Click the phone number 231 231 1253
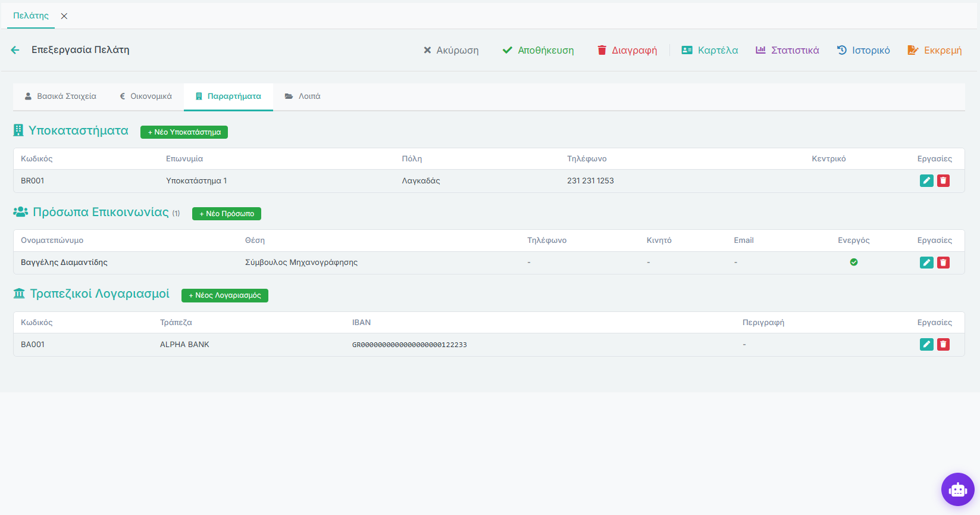The height and width of the screenshot is (515, 980). coord(590,181)
